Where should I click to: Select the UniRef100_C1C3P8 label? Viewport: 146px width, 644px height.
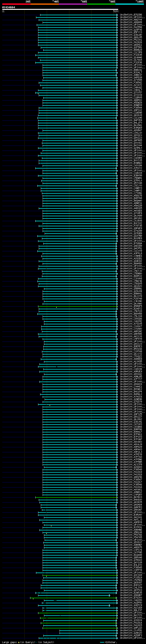(x=131, y=53)
